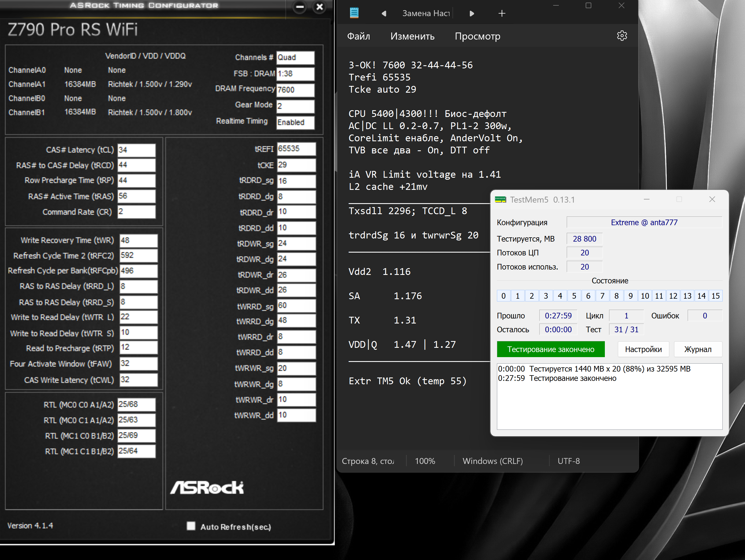Switch to the Замена Наст tab
745x560 pixels.
coord(426,14)
